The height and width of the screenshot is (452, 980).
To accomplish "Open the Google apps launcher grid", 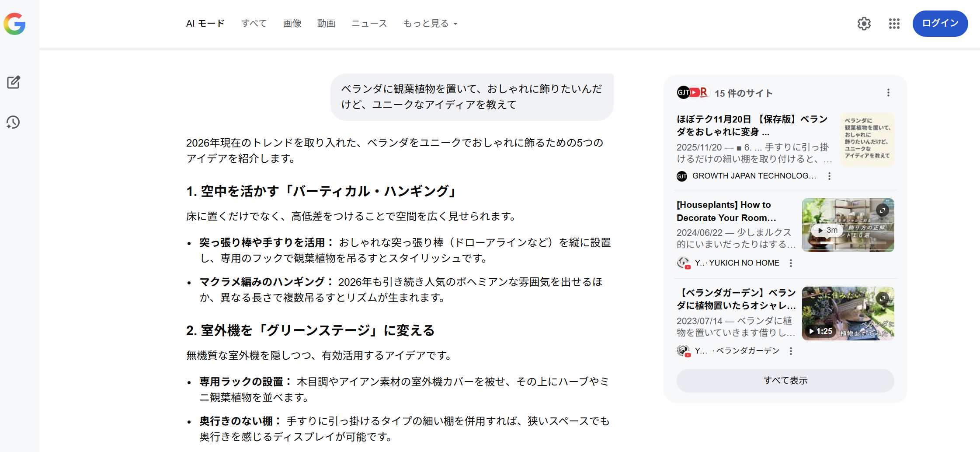I will (x=894, y=24).
